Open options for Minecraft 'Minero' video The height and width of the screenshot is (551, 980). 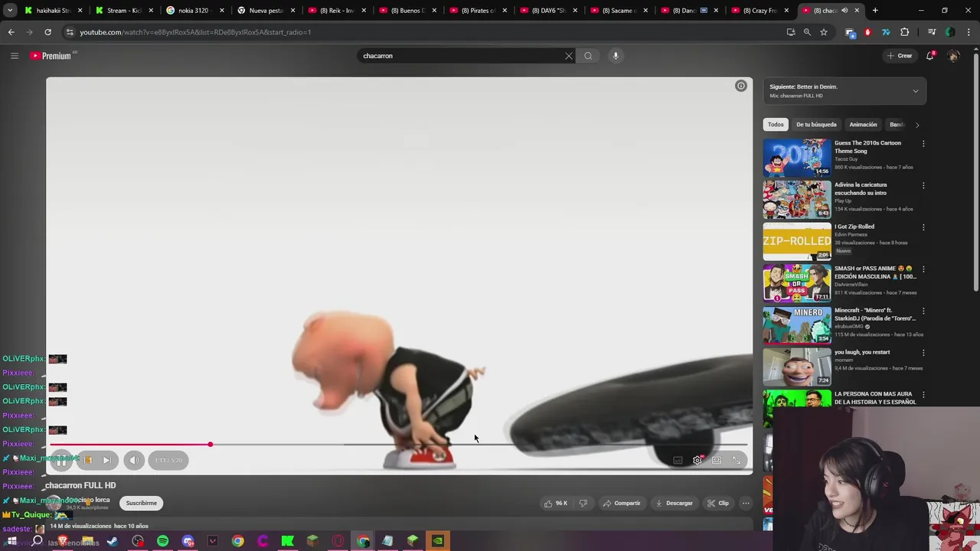923,311
